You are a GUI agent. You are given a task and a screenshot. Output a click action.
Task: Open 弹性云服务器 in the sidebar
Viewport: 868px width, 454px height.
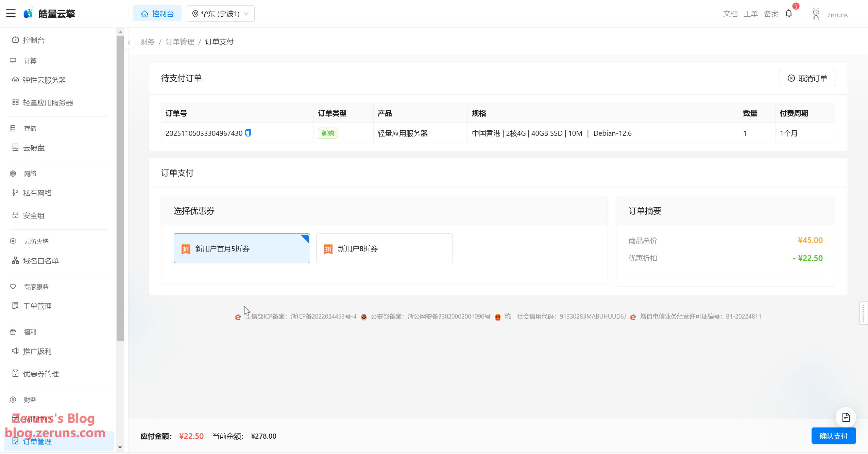(44, 80)
